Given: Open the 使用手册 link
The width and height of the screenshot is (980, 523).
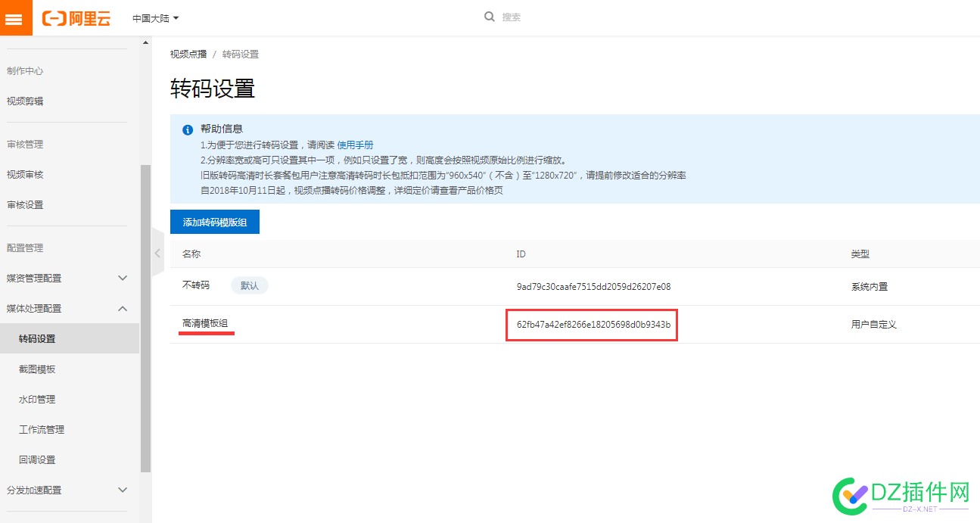Looking at the screenshot, I should click(355, 145).
